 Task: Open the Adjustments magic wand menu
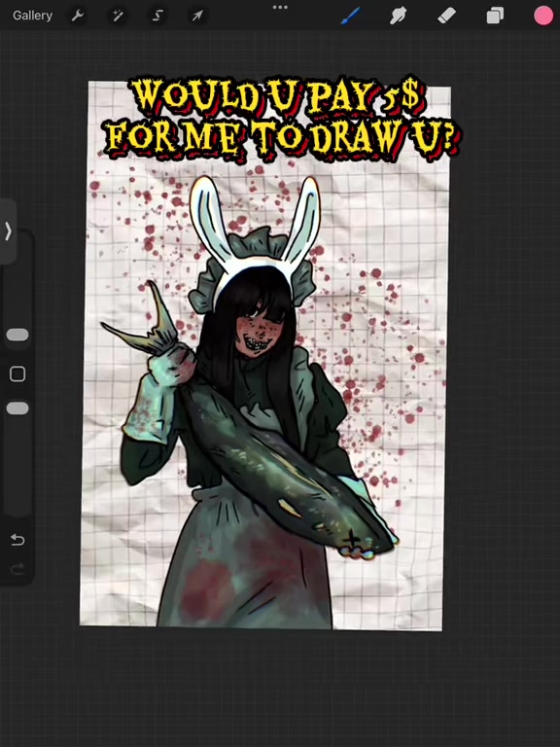(118, 16)
